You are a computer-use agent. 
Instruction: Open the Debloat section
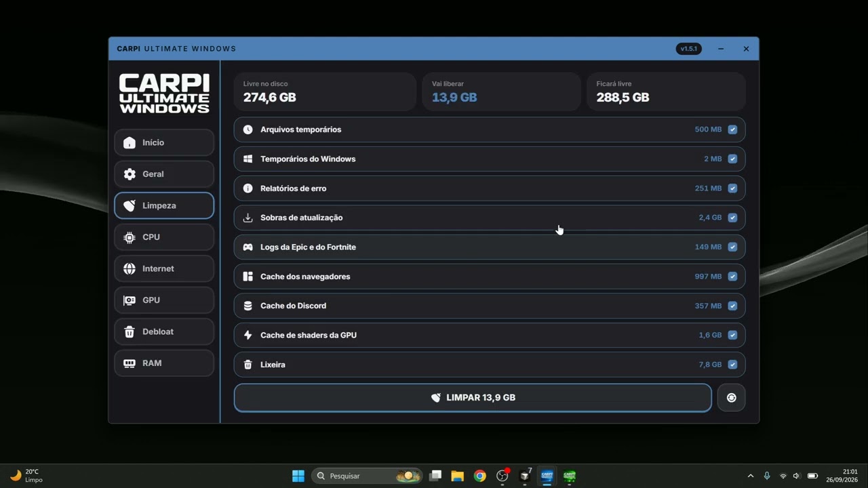coord(164,331)
